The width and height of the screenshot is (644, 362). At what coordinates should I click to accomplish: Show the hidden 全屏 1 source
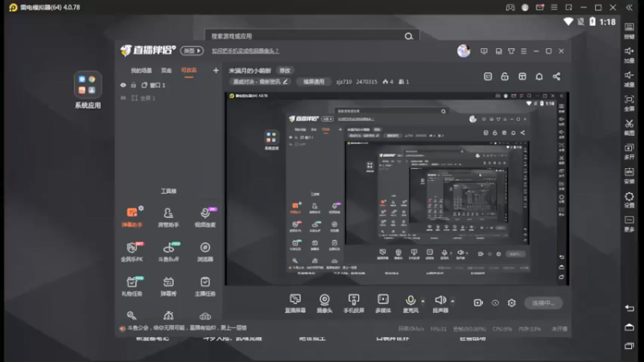coord(123,98)
